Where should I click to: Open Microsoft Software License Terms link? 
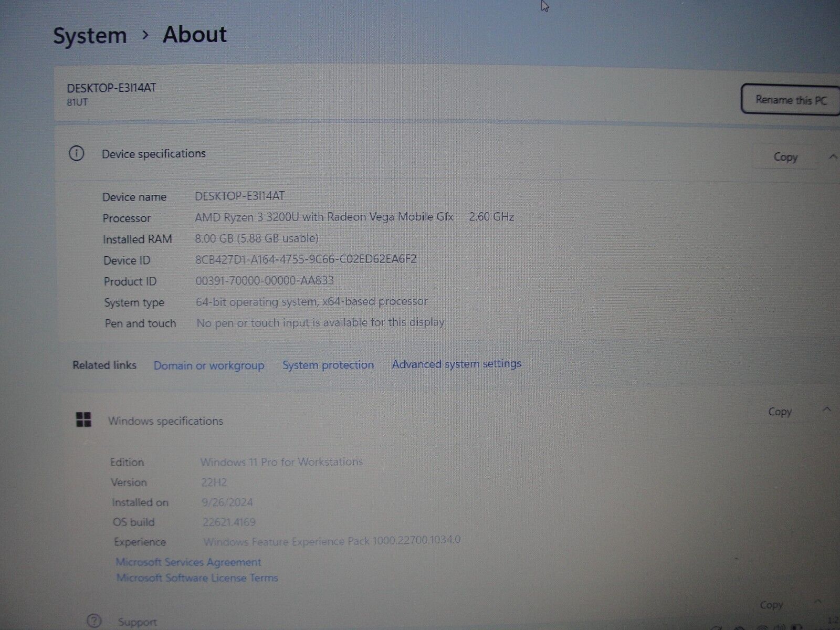coord(197,578)
